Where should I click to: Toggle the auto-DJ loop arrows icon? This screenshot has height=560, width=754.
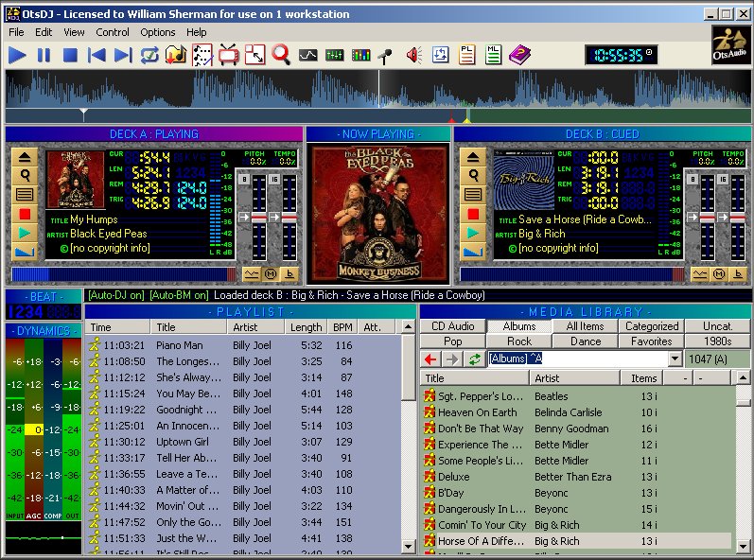point(150,55)
